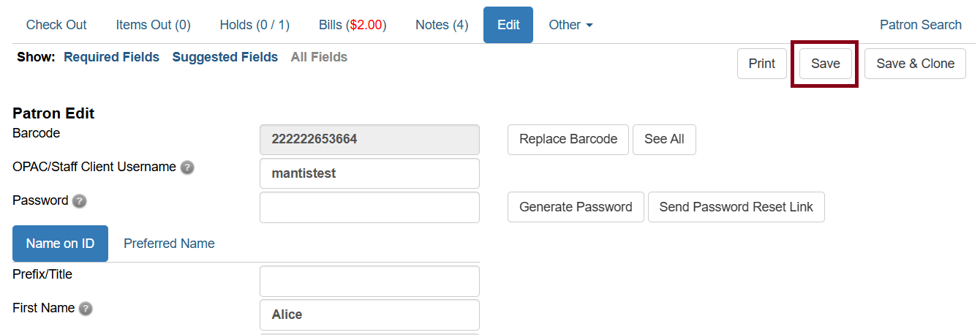This screenshot has width=980, height=335.
Task: Click into the Password input field
Action: [x=369, y=207]
